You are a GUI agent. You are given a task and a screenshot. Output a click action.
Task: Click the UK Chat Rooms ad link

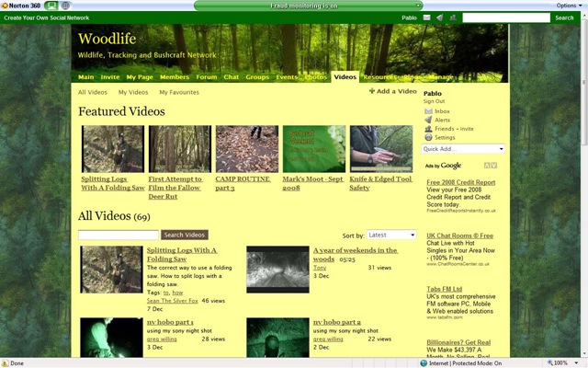pos(459,236)
